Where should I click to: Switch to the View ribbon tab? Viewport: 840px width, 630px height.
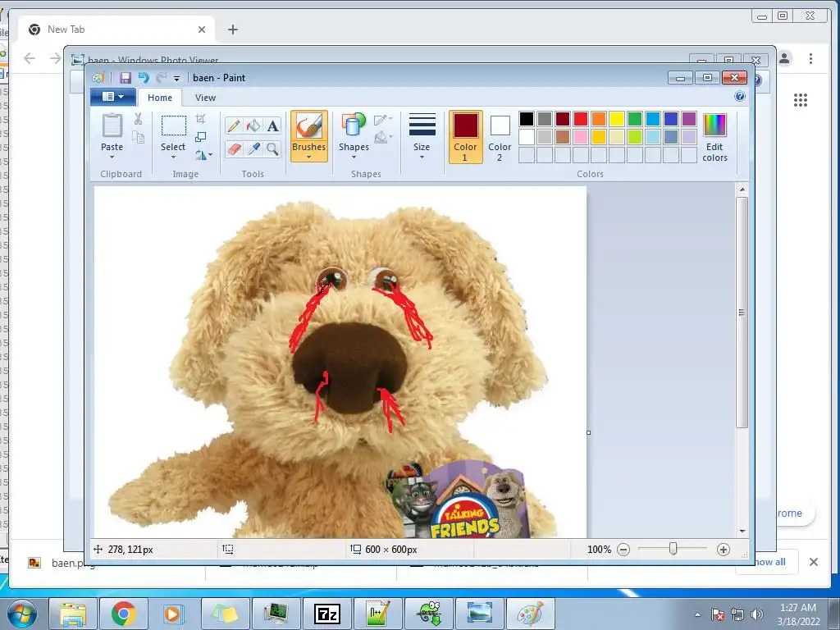205,98
